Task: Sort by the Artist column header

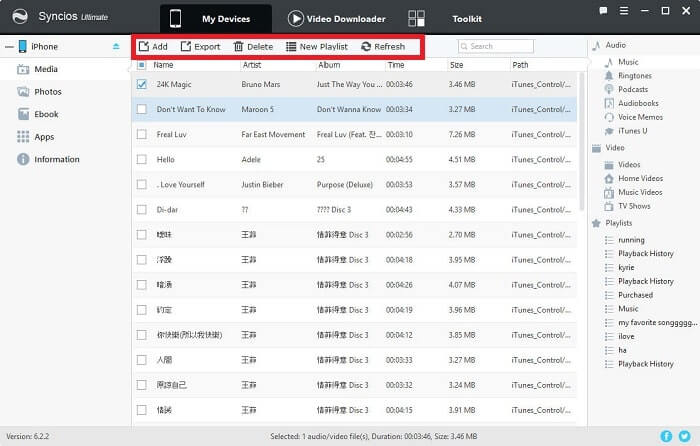Action: pyautogui.click(x=252, y=65)
